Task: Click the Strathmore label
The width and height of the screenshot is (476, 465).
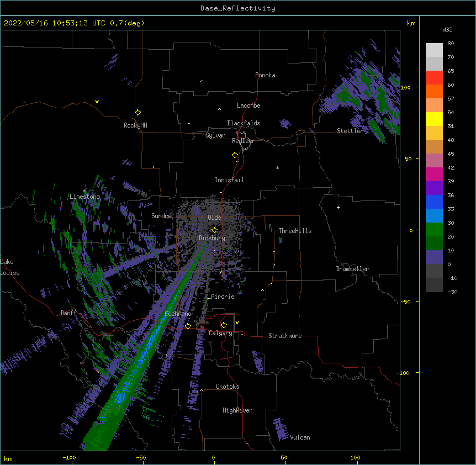Action: coord(285,336)
